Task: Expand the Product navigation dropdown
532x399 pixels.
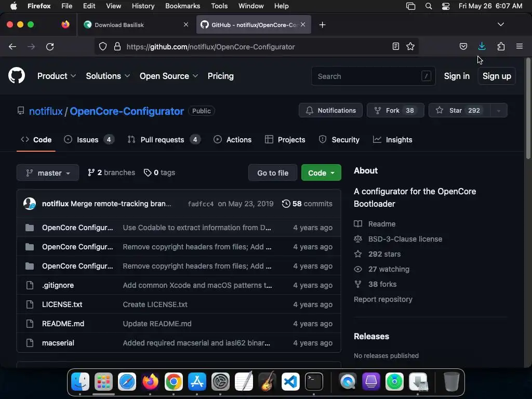Action: coord(57,76)
